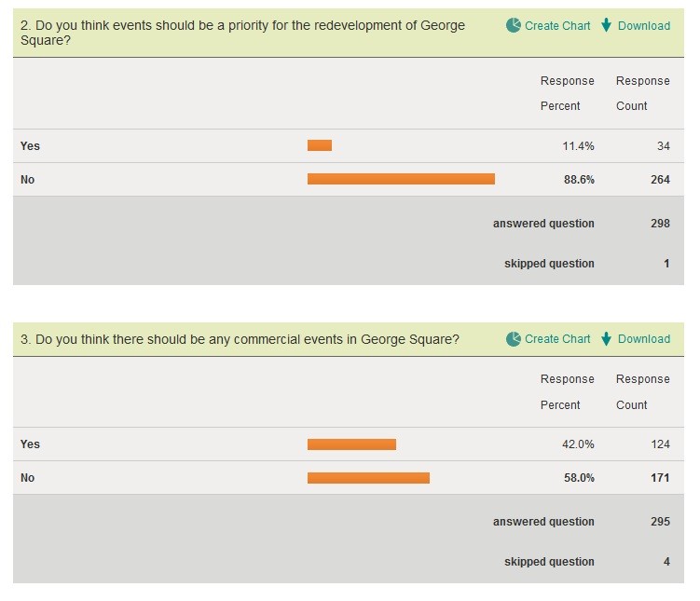
Task: Click the Yes row label in question 3
Action: pyautogui.click(x=30, y=444)
